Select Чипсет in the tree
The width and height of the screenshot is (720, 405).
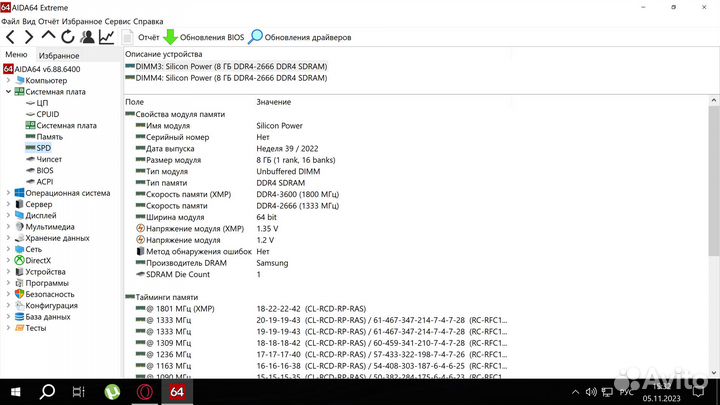(x=44, y=159)
